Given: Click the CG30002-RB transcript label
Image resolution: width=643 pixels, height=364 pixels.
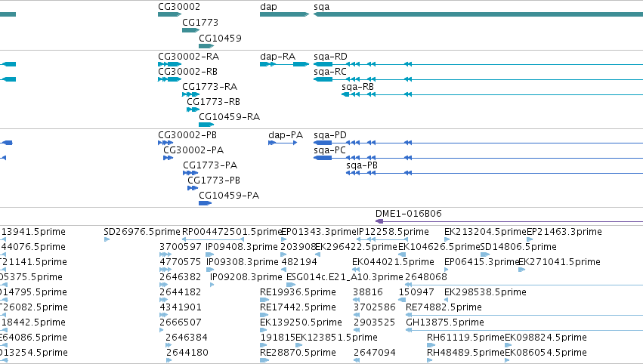Looking at the screenshot, I should 188,71.
